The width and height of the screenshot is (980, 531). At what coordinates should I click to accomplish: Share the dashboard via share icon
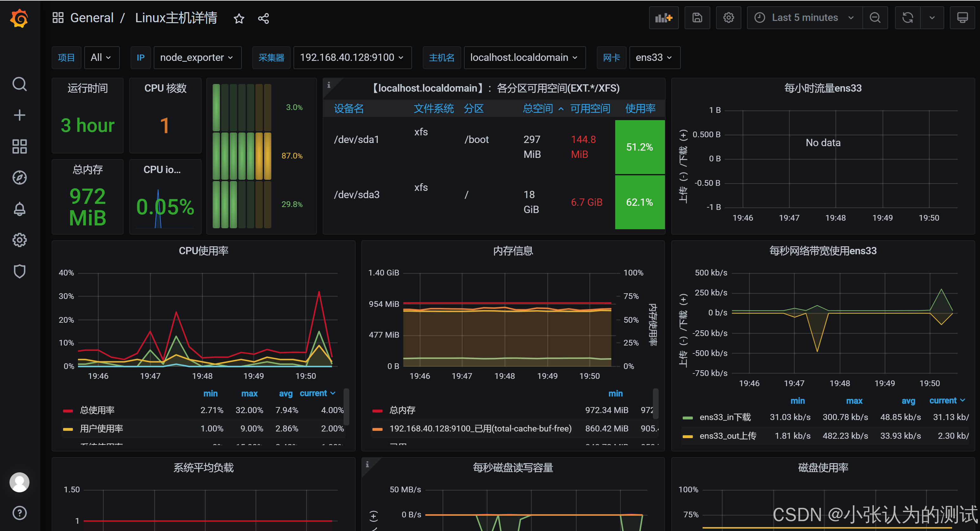(x=263, y=18)
